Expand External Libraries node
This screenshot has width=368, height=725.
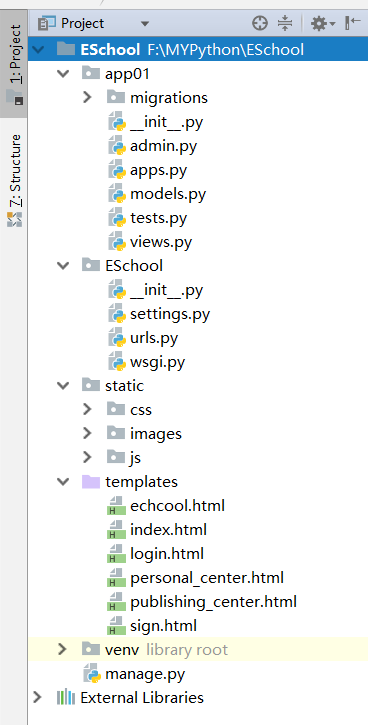coord(38,697)
